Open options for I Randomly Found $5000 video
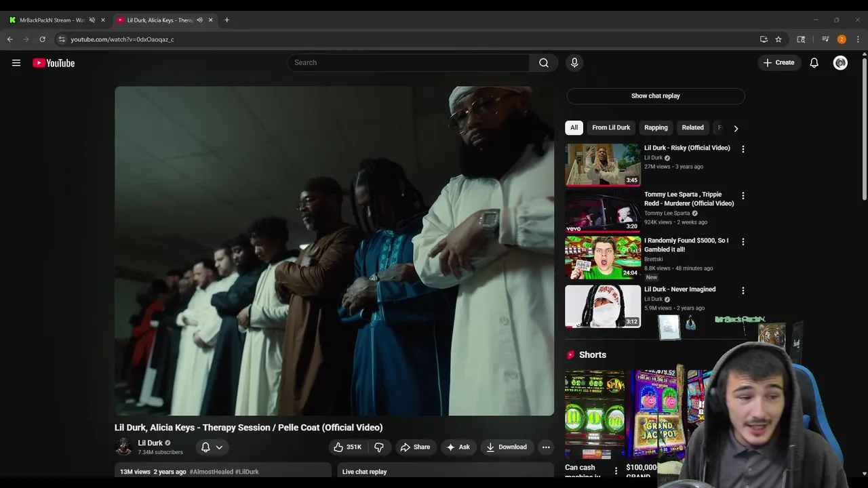Viewport: 868px width, 488px height. click(x=743, y=242)
